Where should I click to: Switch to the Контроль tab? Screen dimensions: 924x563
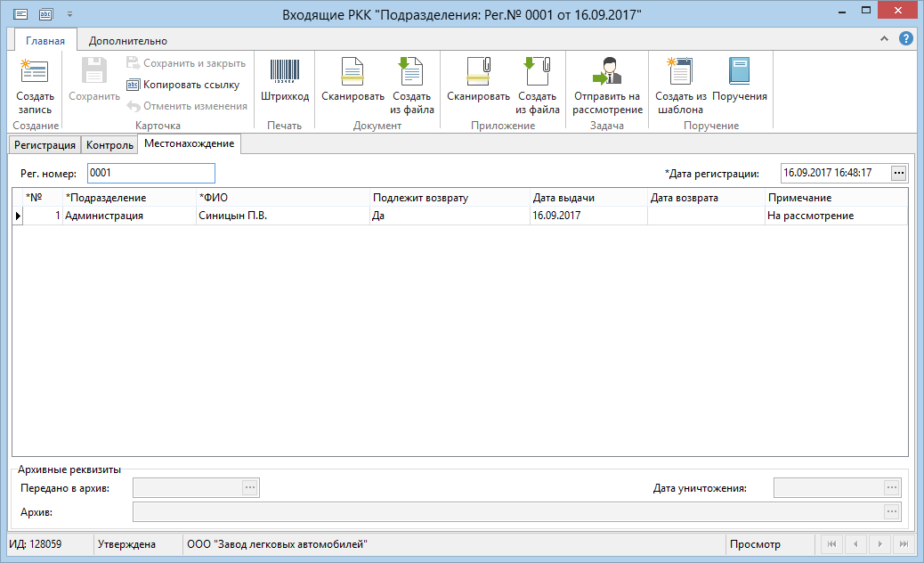pyautogui.click(x=109, y=145)
